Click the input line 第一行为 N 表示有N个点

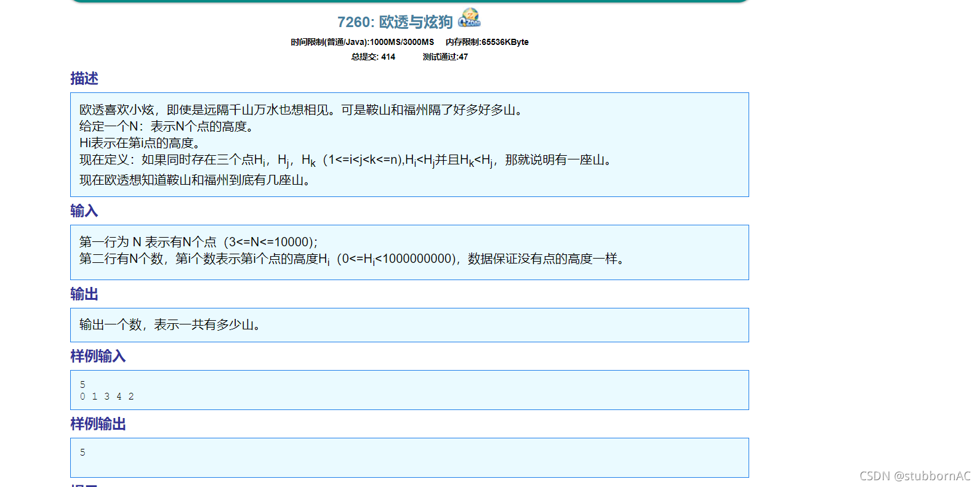pos(199,242)
